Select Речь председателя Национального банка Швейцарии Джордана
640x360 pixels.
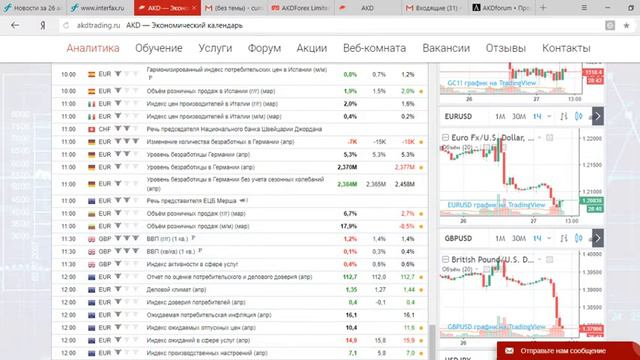(234, 129)
